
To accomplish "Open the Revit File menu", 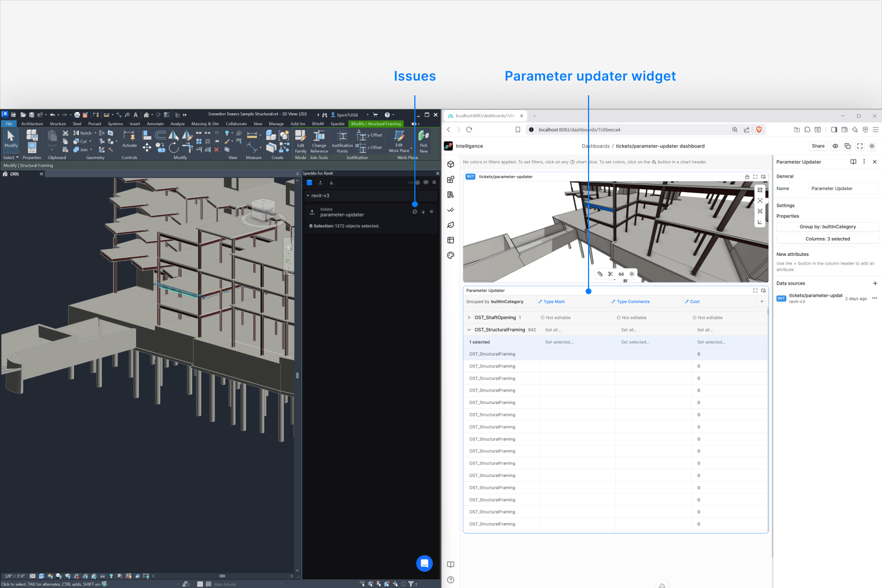I will (x=9, y=124).
